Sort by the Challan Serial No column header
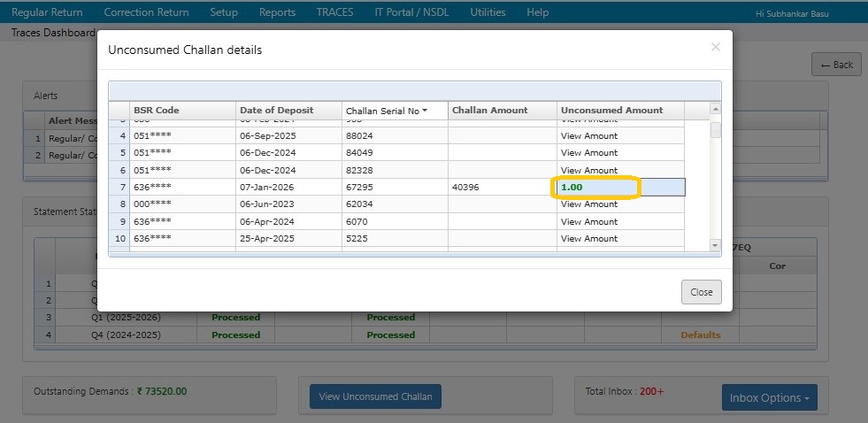Viewport: 868px width, 423px height. (x=382, y=111)
